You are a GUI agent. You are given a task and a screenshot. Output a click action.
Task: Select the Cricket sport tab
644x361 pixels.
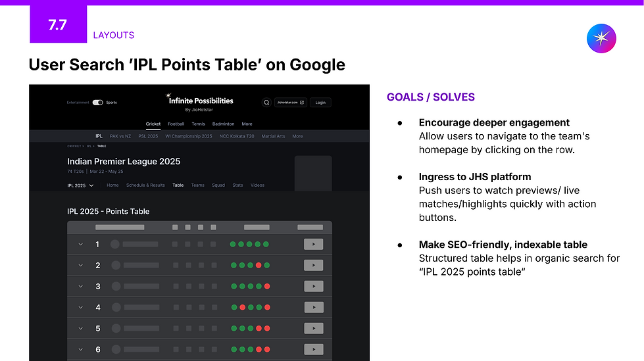pos(153,124)
